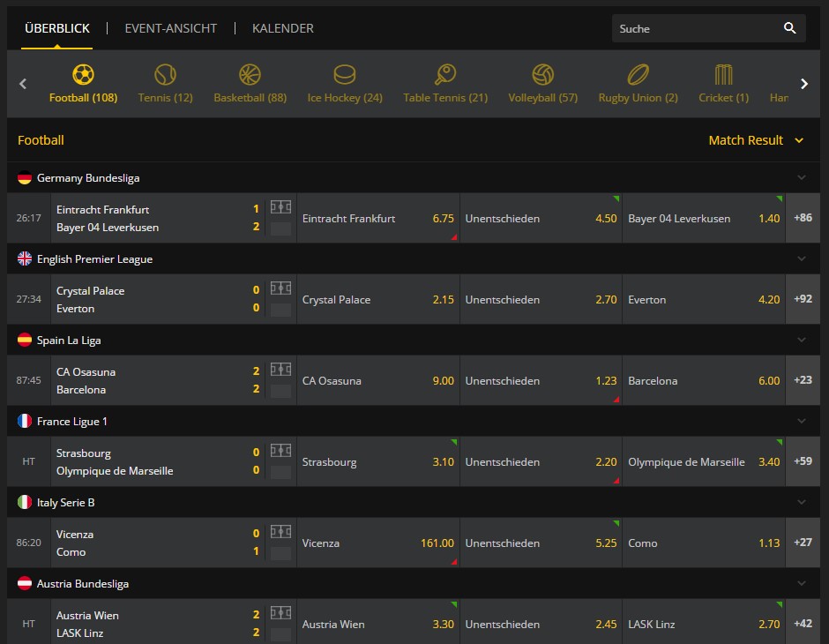The image size is (829, 644).
Task: Click the 87:45 match clock
Action: [28, 380]
